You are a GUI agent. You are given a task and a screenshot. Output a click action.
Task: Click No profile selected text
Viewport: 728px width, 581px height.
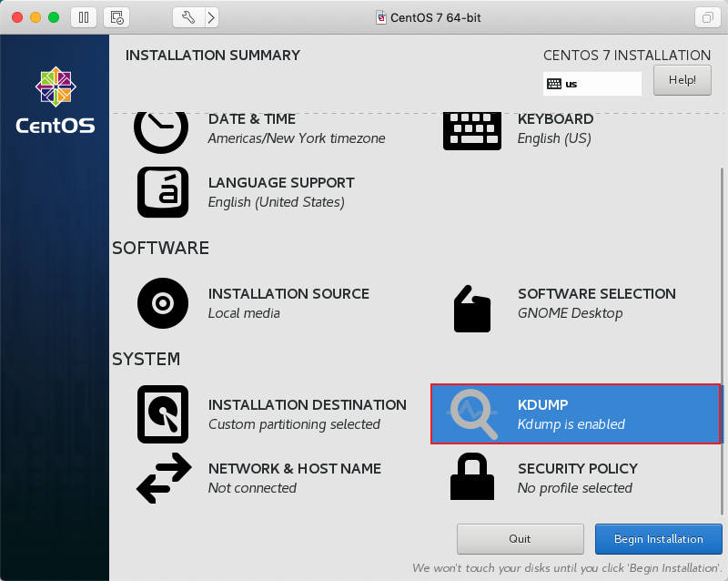575,488
